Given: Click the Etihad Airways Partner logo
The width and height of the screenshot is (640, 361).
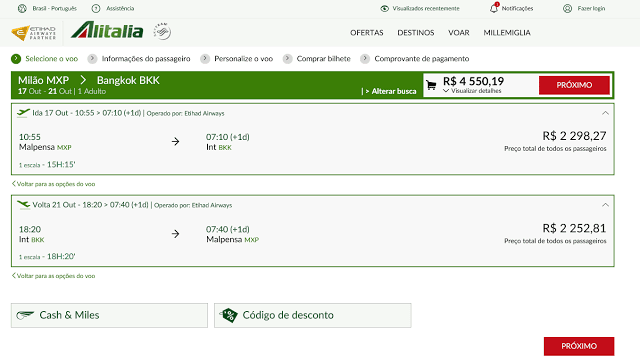Looking at the screenshot, I should coord(33,33).
